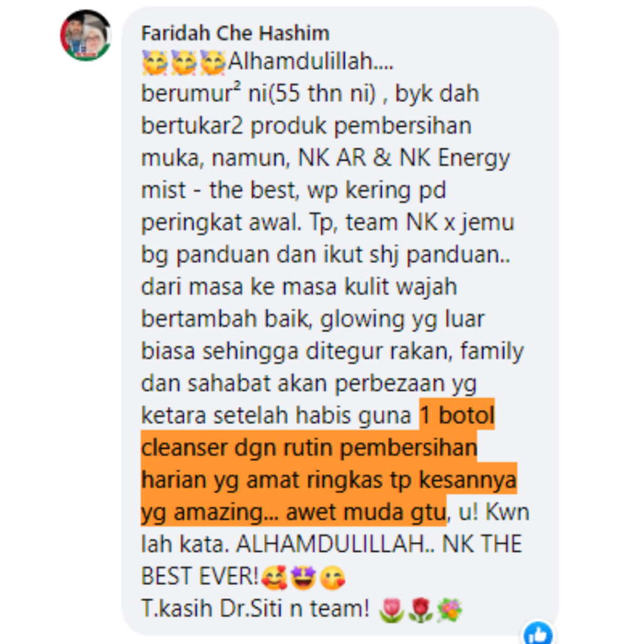This screenshot has width=644, height=644.
Task: Click the blue thumbs-up like reaction icon
Action: point(538,633)
